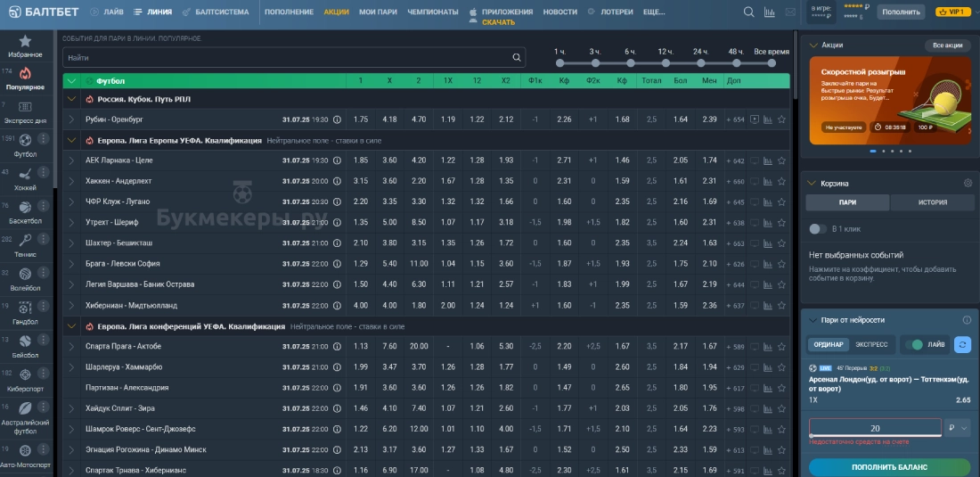Select Волейбол sport icon in sidebar
The width and height of the screenshot is (980, 477).
pos(25,274)
